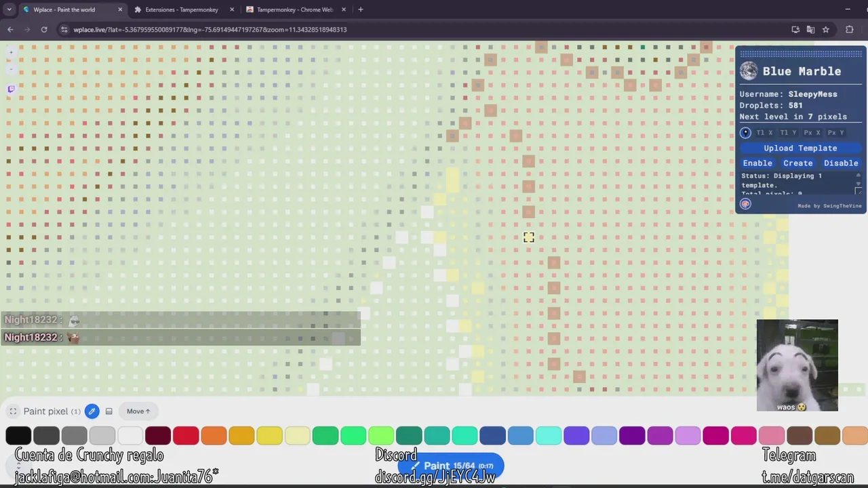This screenshot has width=868, height=488.
Task: Select the dark gray color swatch
Action: click(46, 435)
